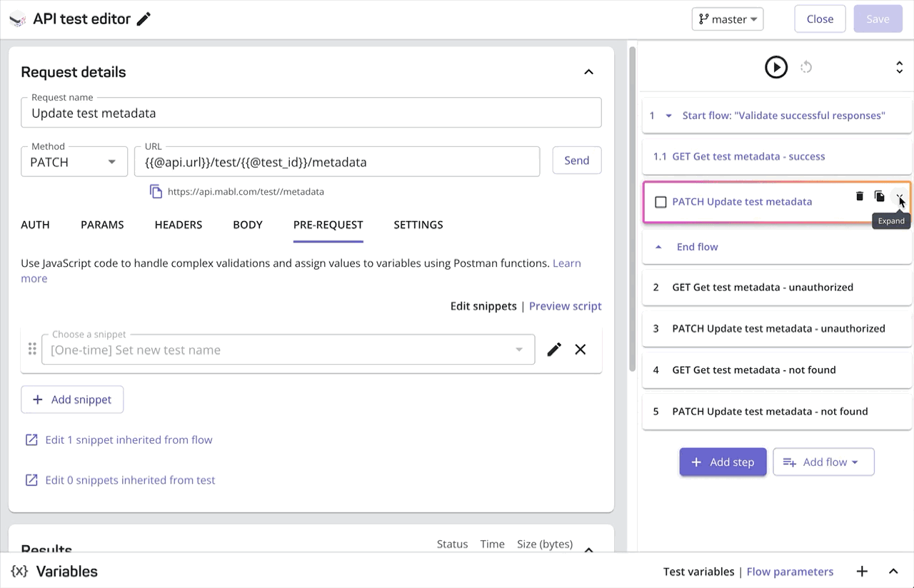The width and height of the screenshot is (914, 588).
Task: Click the mabl logo in the header
Action: click(x=17, y=19)
